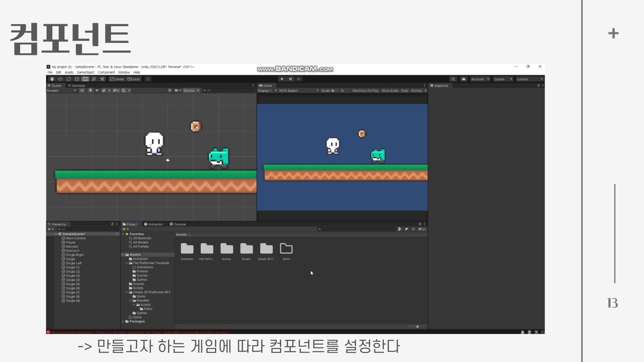This screenshot has width=644, height=362.
Task: Open the GameObject menu
Action: (86, 72)
